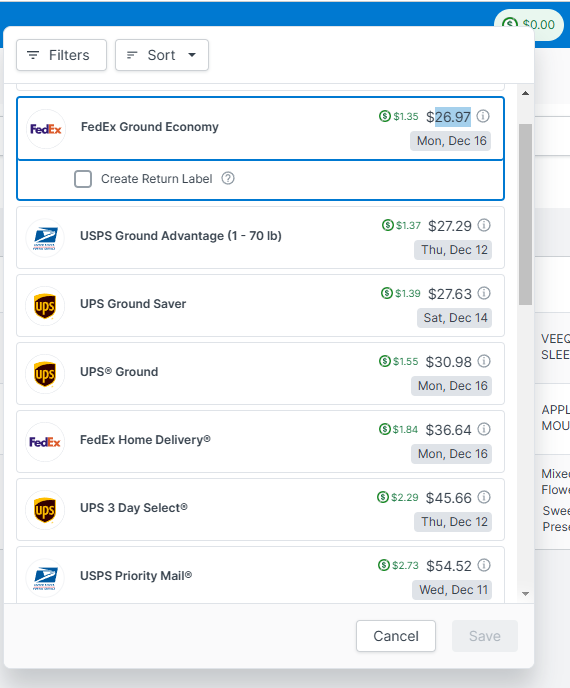The width and height of the screenshot is (570, 688).
Task: Select USPS Priority Mail® service name
Action: point(136,576)
